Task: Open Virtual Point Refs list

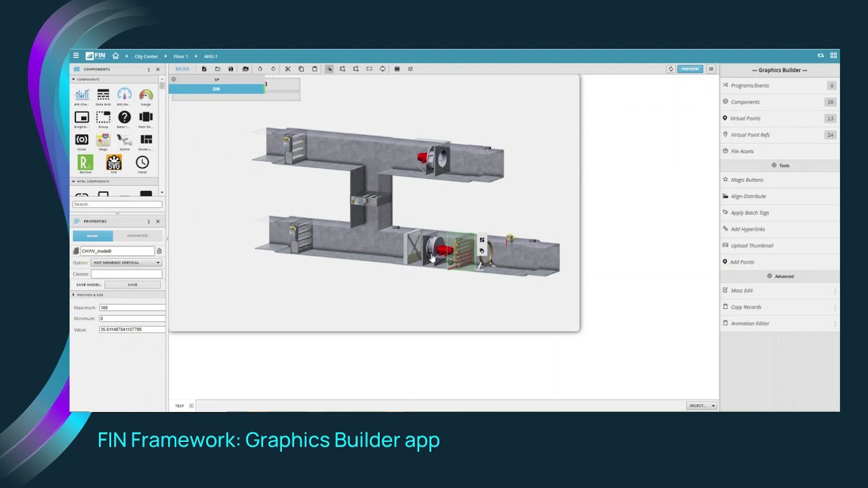Action: [x=779, y=135]
